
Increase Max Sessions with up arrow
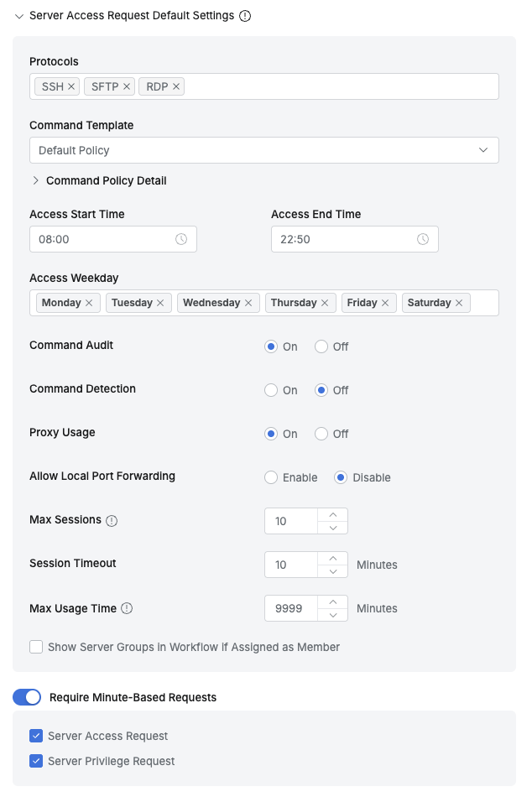(x=333, y=514)
